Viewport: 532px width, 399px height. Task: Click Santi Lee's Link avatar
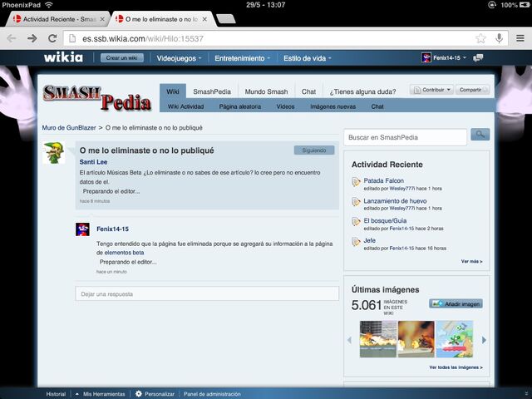(54, 153)
